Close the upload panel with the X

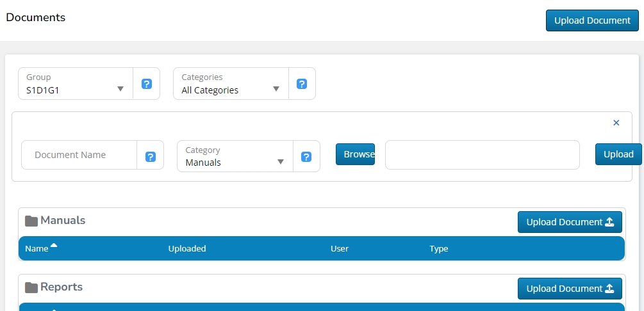point(616,123)
